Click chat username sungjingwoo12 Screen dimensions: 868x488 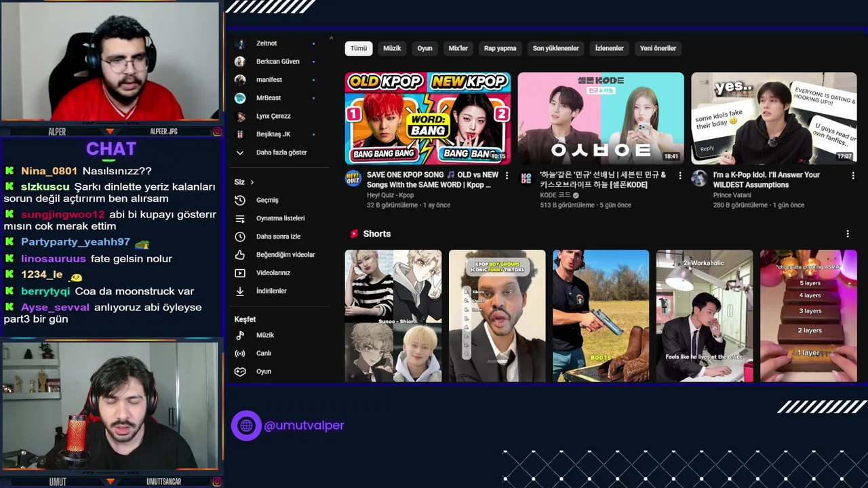pos(63,215)
